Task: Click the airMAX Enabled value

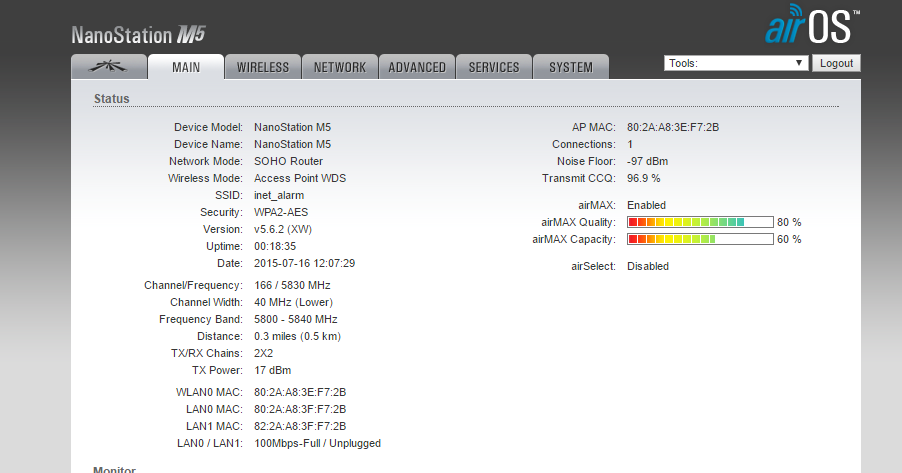Action: point(647,205)
